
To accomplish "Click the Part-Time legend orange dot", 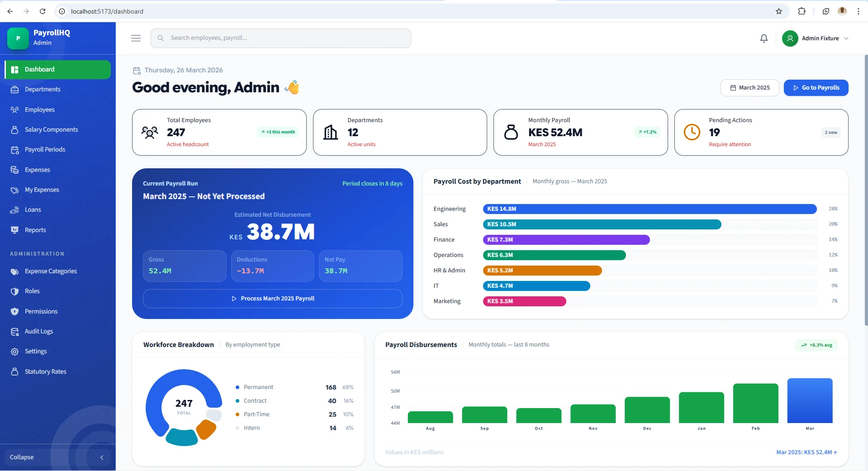I will [x=237, y=414].
